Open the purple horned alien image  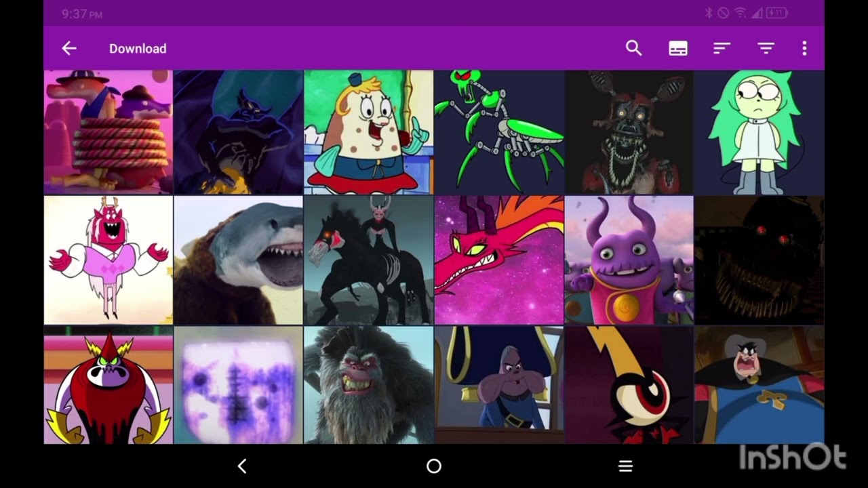[x=629, y=260]
